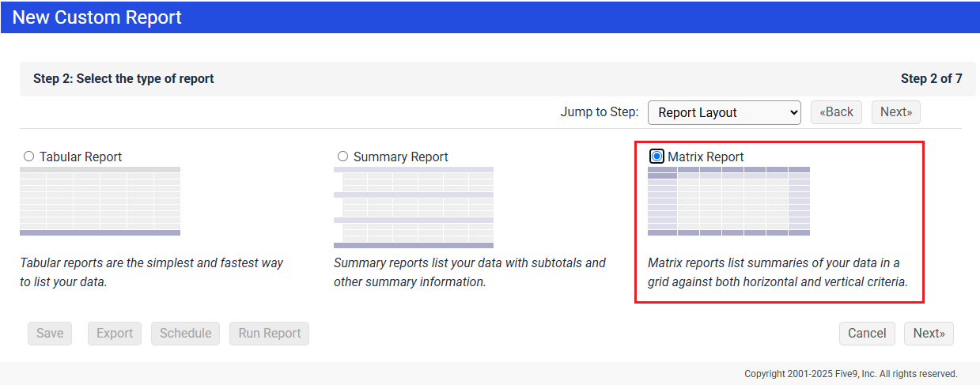980x385 pixels.
Task: Click the 'Step 2 of 7' text
Action: pos(932,78)
